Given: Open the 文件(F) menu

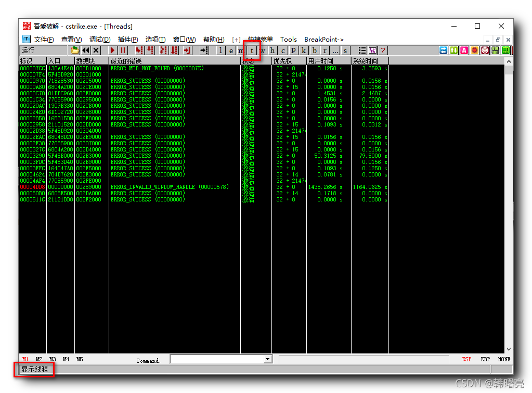Looking at the screenshot, I should pyautogui.click(x=44, y=40).
